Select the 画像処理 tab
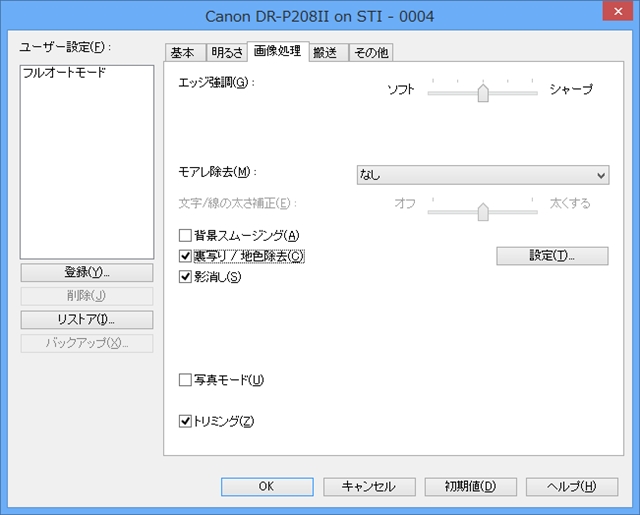 (x=278, y=51)
